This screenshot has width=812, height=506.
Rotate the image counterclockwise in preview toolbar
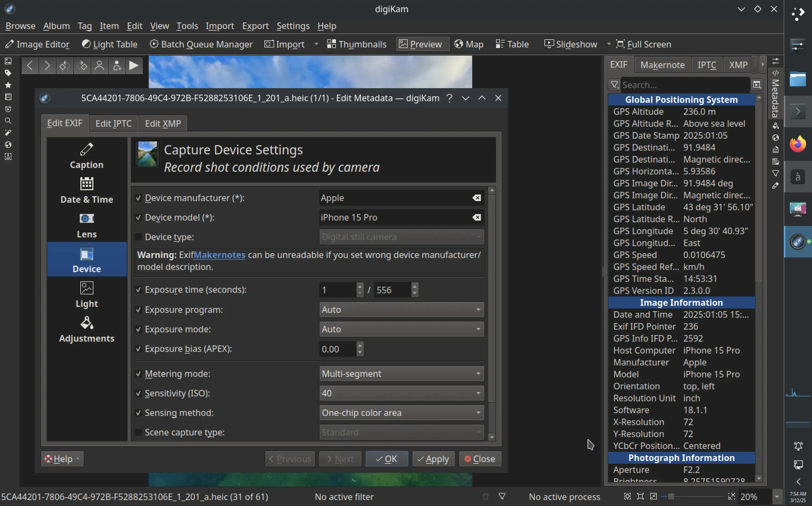[64, 66]
